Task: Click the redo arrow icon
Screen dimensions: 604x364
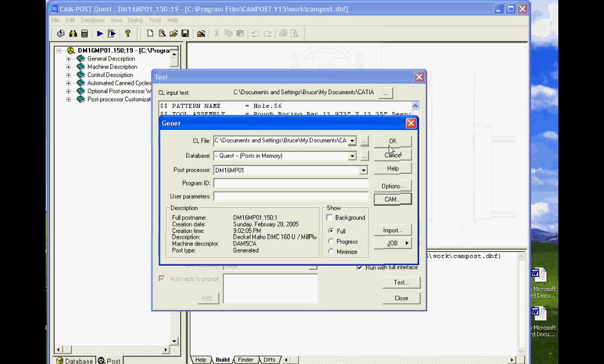Action: (268, 33)
